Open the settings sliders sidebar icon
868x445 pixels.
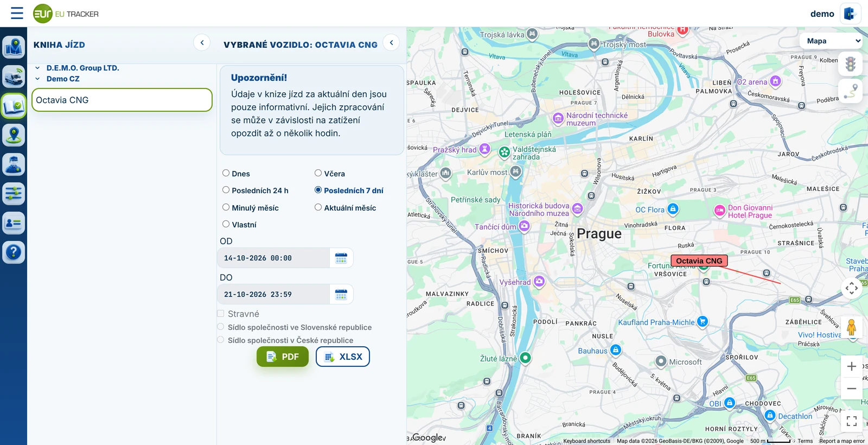14,194
